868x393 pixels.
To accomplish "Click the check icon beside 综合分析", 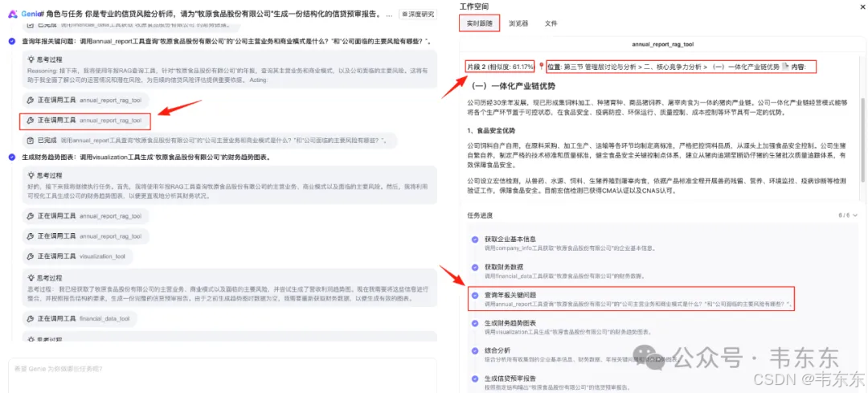I will (x=474, y=351).
